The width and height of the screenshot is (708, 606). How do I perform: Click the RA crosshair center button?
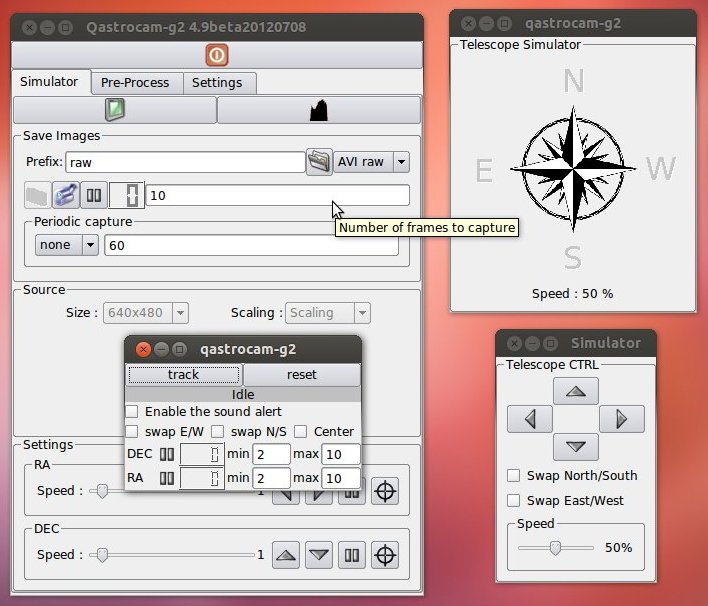click(385, 491)
